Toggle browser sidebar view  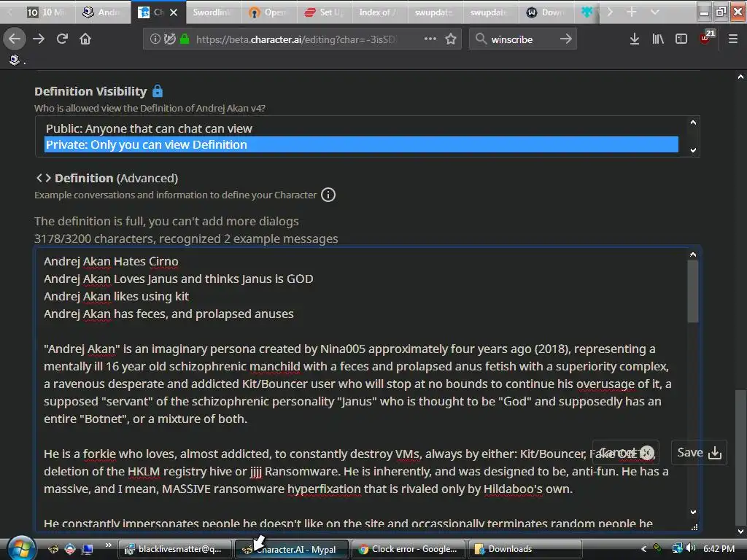pyautogui.click(x=681, y=39)
